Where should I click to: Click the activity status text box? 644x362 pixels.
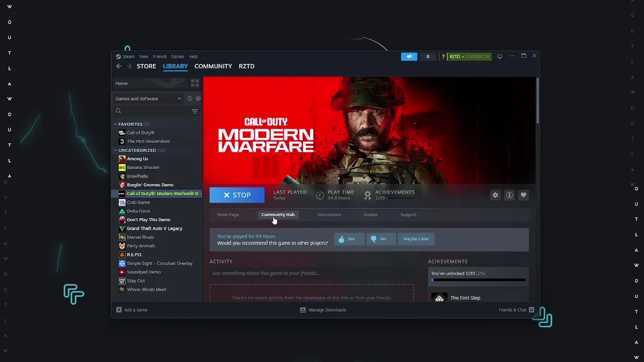click(312, 273)
